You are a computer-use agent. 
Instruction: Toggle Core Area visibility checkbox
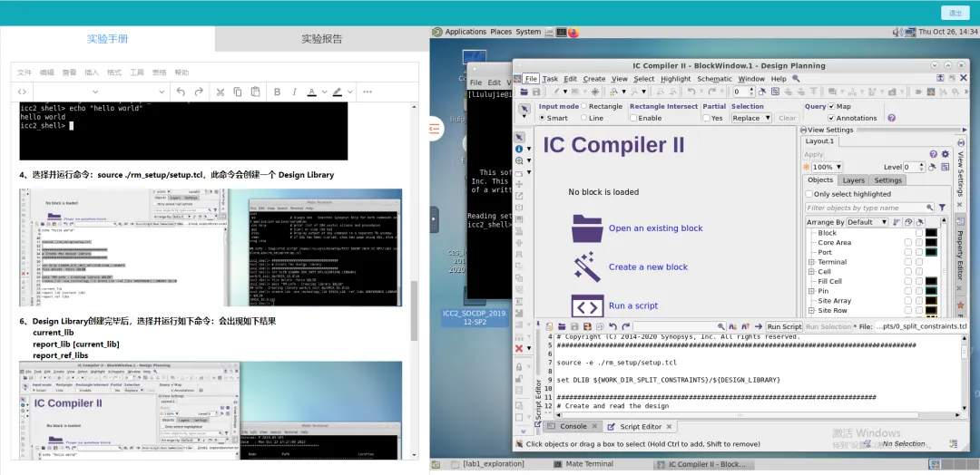(x=907, y=242)
